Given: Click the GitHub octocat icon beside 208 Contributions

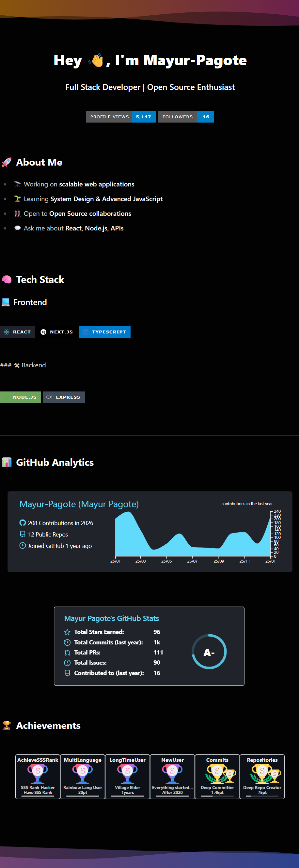Looking at the screenshot, I should 23,523.
